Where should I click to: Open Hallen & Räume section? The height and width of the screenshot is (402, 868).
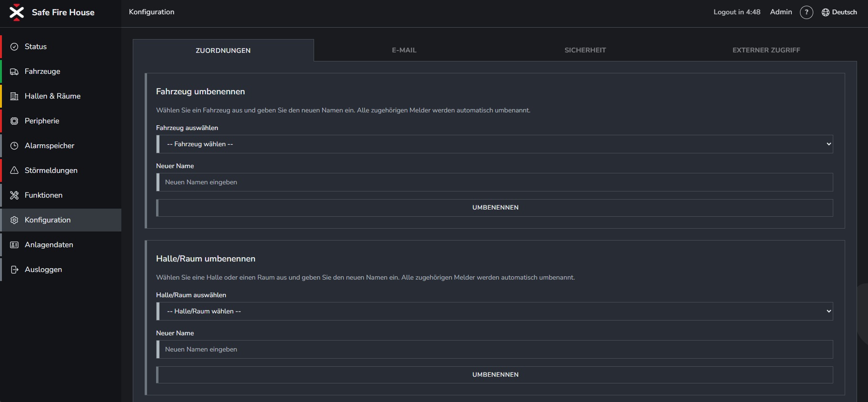pyautogui.click(x=61, y=96)
